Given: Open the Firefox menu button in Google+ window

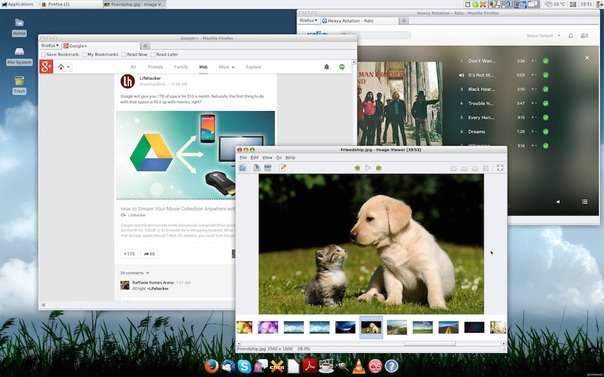Looking at the screenshot, I should pos(50,45).
